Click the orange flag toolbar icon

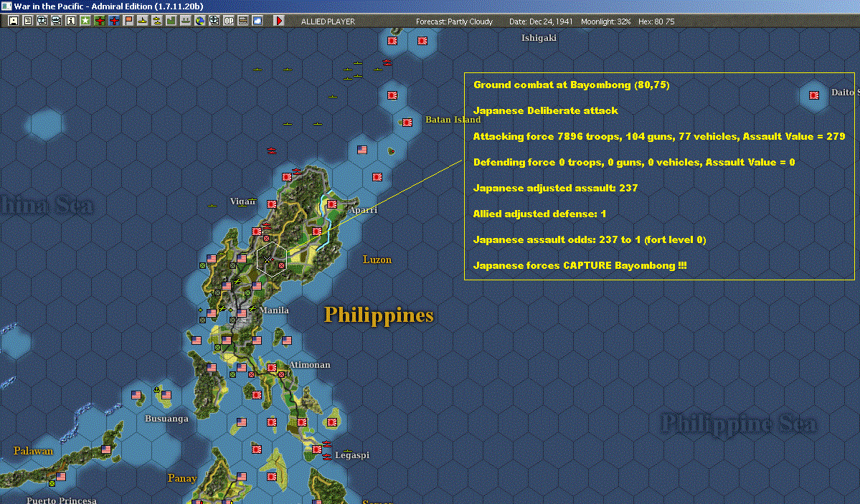[x=128, y=20]
